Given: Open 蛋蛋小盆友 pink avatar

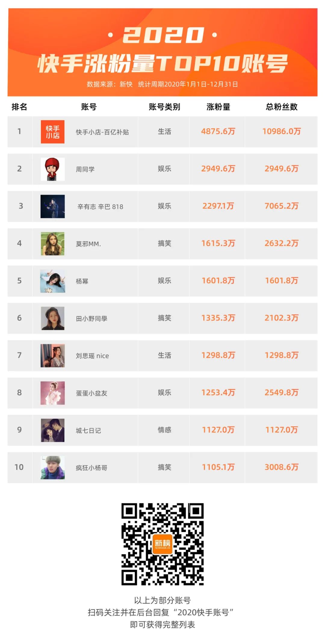Looking at the screenshot, I should 53,393.
